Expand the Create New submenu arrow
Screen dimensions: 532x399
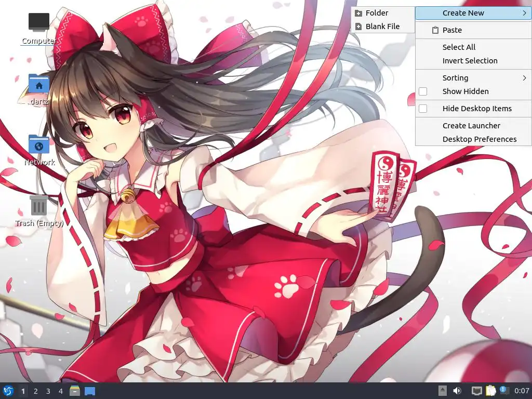pos(524,13)
